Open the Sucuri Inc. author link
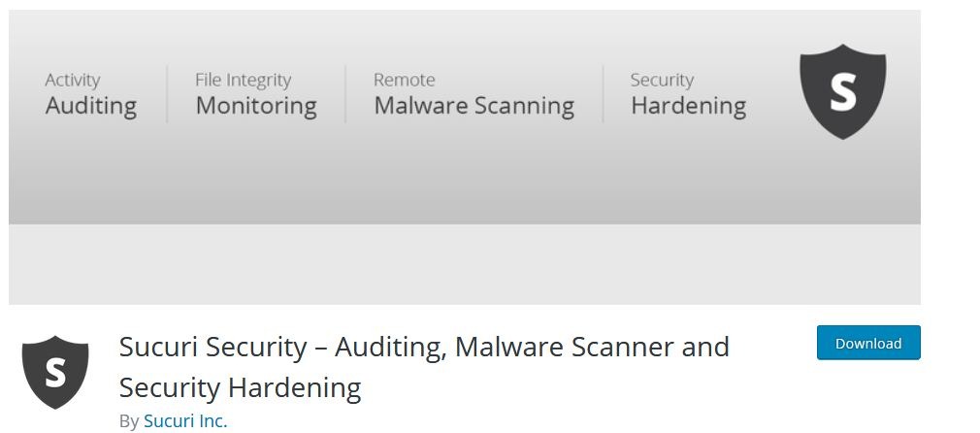 (185, 421)
